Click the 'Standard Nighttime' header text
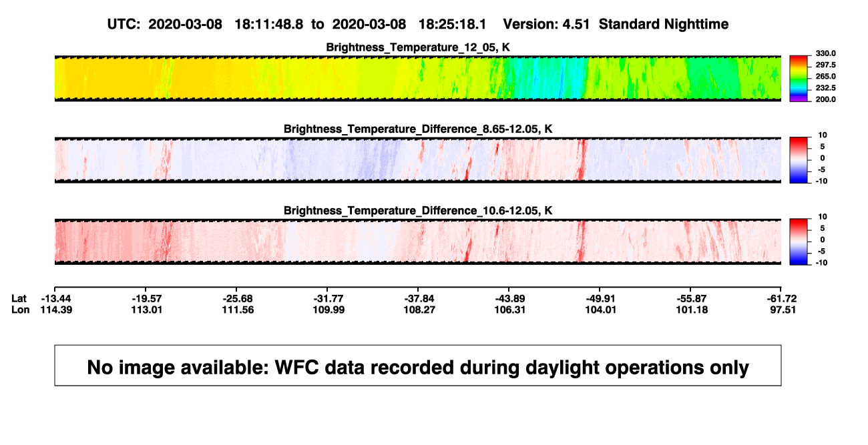The image size is (868, 445). [664, 24]
